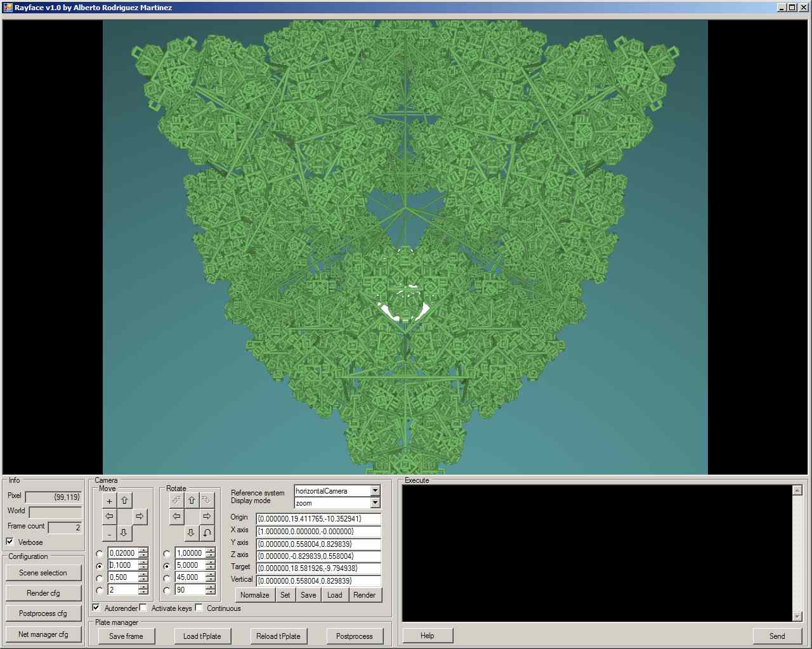Click into the Origin coordinates field
This screenshot has width=812, height=649.
click(x=318, y=519)
